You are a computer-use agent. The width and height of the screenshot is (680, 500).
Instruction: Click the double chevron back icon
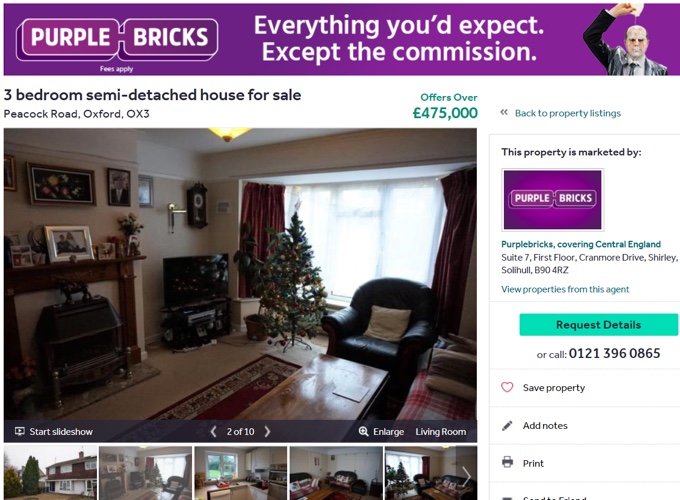tap(504, 112)
